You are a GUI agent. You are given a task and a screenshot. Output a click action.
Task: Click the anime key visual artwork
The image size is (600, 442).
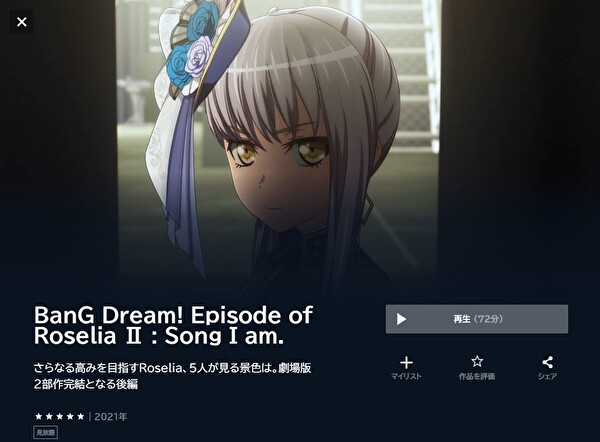(x=278, y=145)
